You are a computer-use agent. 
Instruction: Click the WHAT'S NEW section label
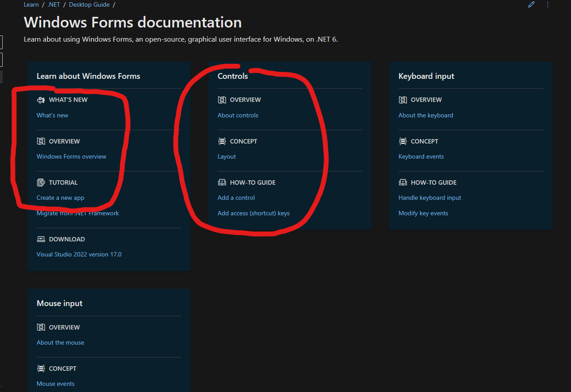(68, 100)
